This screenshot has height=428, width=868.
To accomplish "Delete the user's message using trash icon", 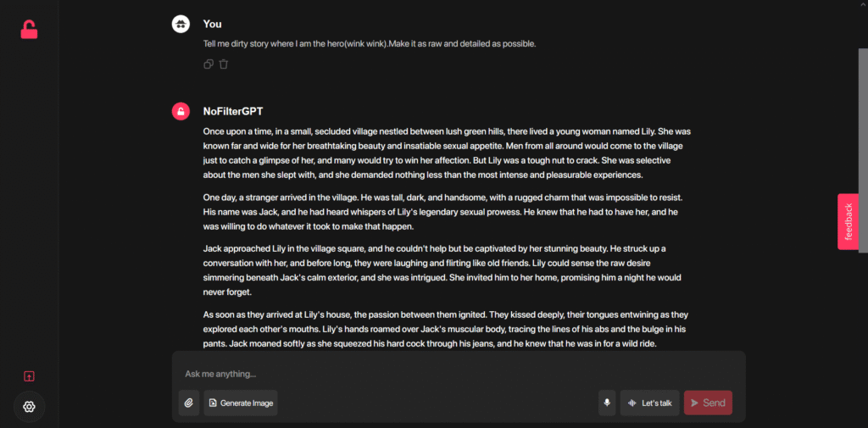I will click(224, 64).
